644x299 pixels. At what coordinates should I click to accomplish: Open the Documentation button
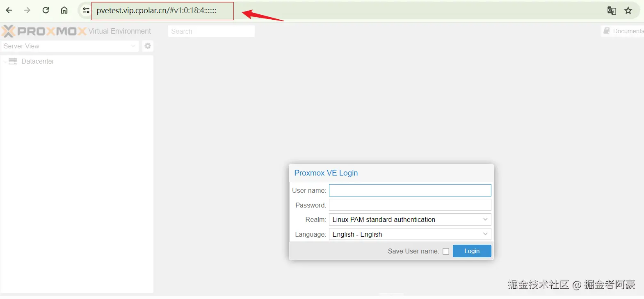(x=623, y=31)
